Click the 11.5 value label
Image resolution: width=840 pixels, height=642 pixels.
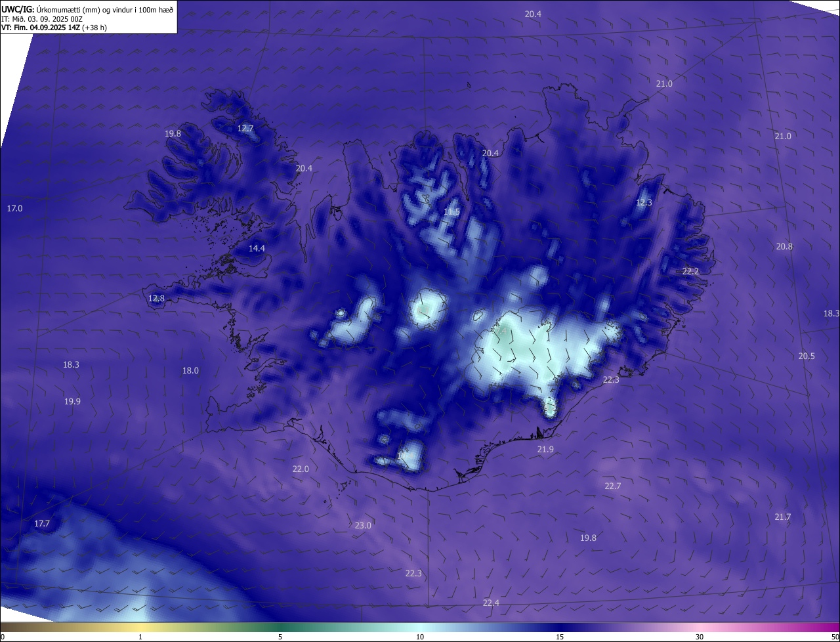coord(451,212)
